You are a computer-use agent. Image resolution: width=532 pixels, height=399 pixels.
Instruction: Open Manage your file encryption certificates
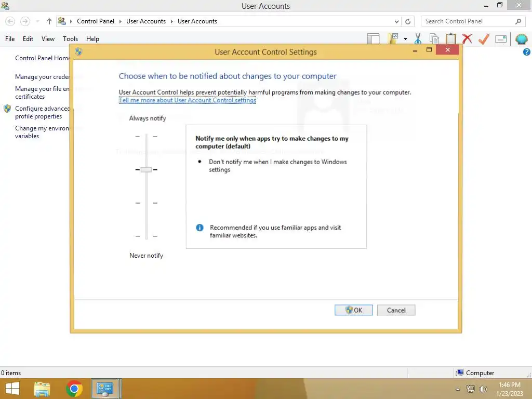(42, 92)
